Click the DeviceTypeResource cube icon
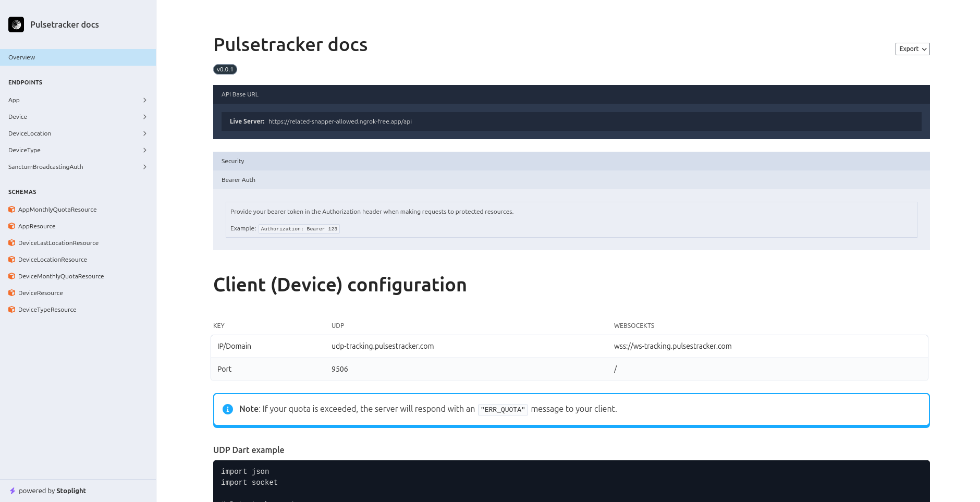 [11, 310]
